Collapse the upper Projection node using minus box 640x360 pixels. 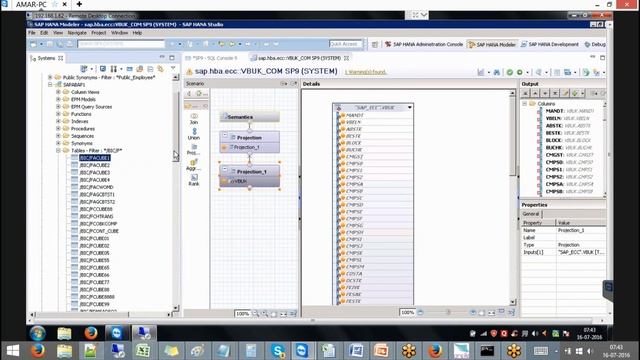tap(225, 135)
